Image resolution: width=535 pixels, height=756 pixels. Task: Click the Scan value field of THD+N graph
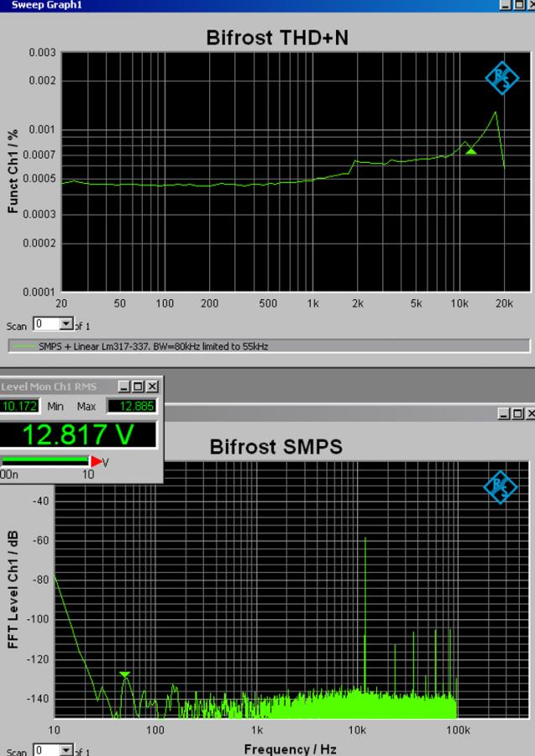point(47,324)
